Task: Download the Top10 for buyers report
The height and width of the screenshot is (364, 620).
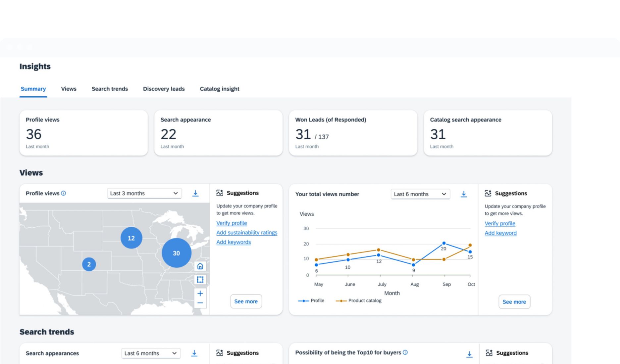Action: 469,354
